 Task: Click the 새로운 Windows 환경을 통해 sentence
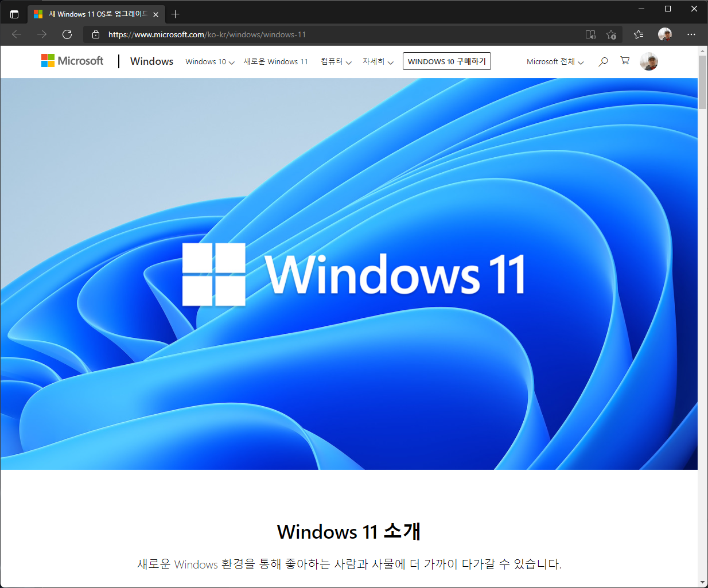click(349, 564)
